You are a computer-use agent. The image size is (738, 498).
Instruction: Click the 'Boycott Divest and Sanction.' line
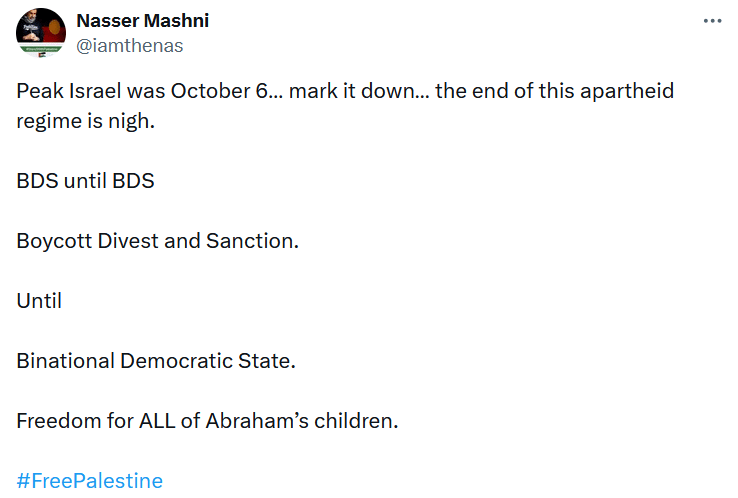[x=158, y=241]
